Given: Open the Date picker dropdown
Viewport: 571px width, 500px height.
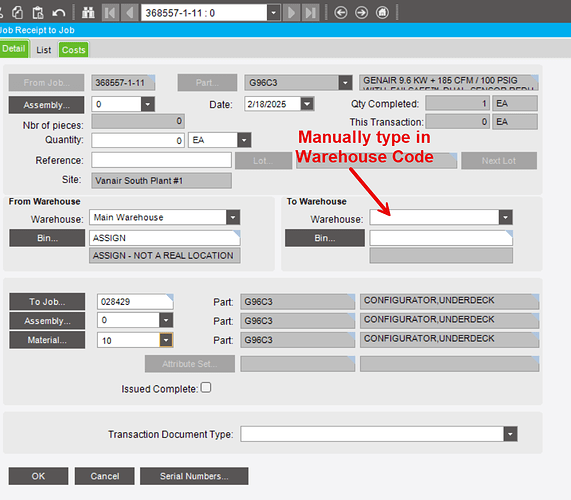Looking at the screenshot, I should point(307,104).
